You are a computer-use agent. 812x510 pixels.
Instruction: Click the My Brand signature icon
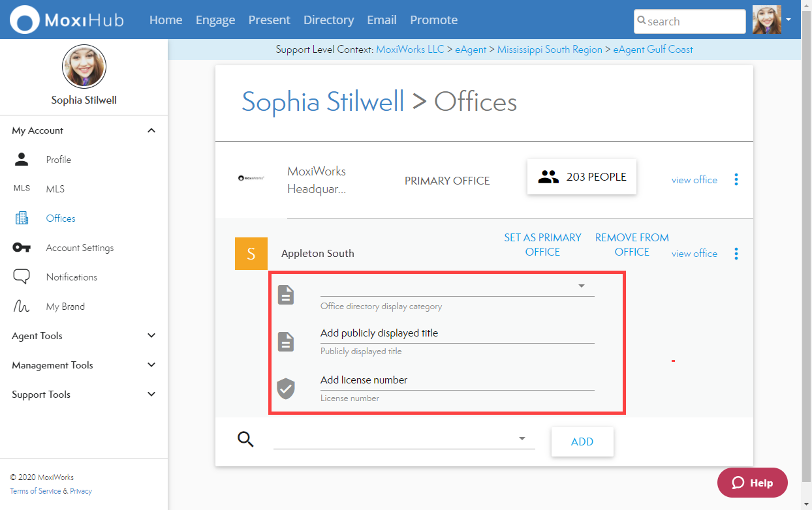(x=22, y=307)
